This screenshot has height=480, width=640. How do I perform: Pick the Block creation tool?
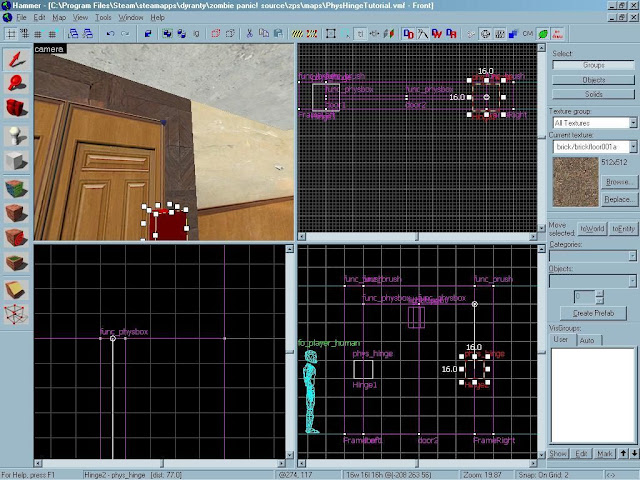(x=16, y=161)
